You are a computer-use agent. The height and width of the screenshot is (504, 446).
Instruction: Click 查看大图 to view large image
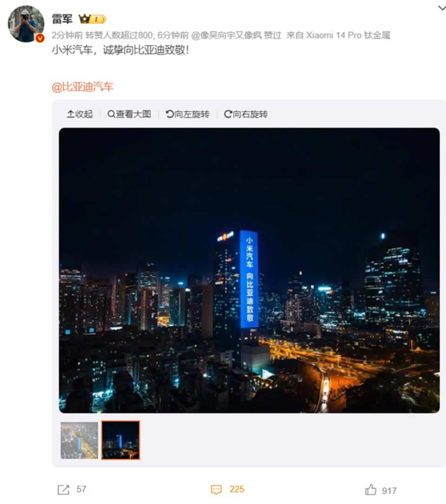click(x=129, y=114)
